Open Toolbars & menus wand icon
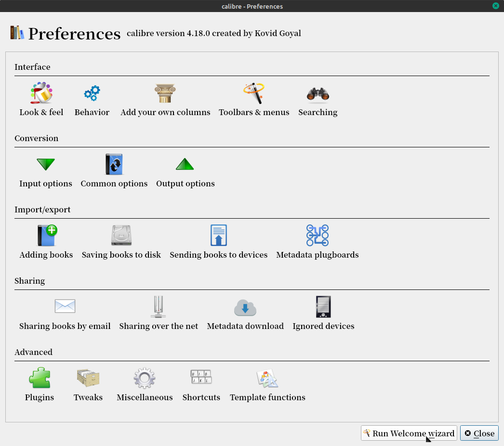Image resolution: width=504 pixels, height=446 pixels. pos(254,93)
